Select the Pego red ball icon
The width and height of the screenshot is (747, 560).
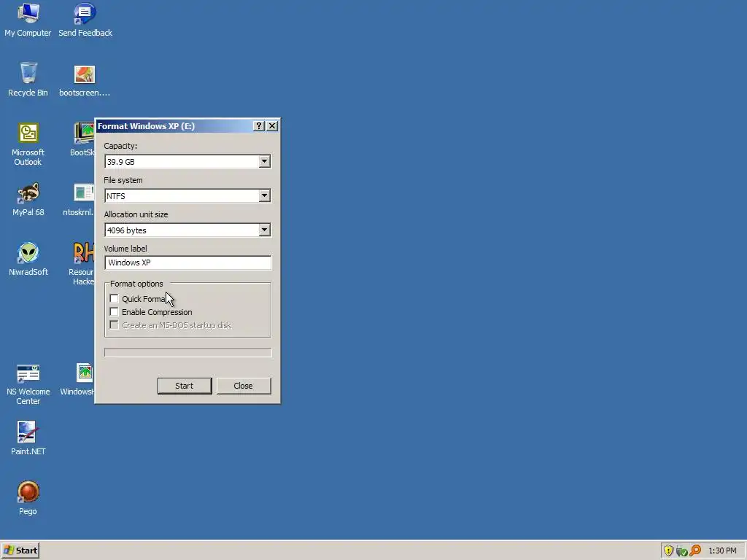(28, 498)
